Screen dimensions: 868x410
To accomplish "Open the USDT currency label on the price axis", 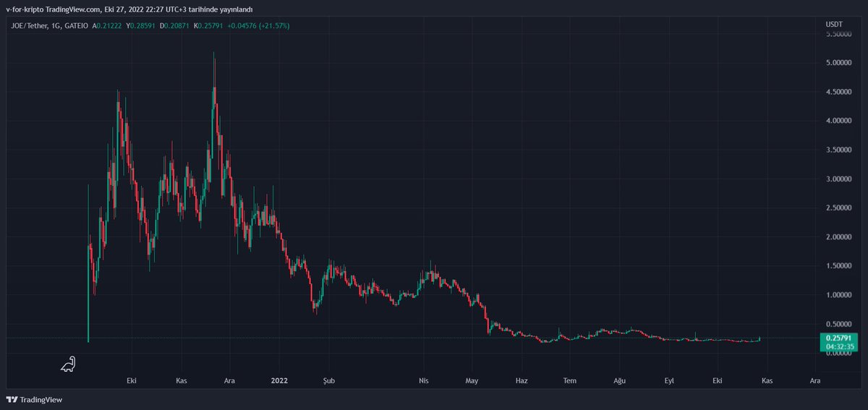I will 834,25.
